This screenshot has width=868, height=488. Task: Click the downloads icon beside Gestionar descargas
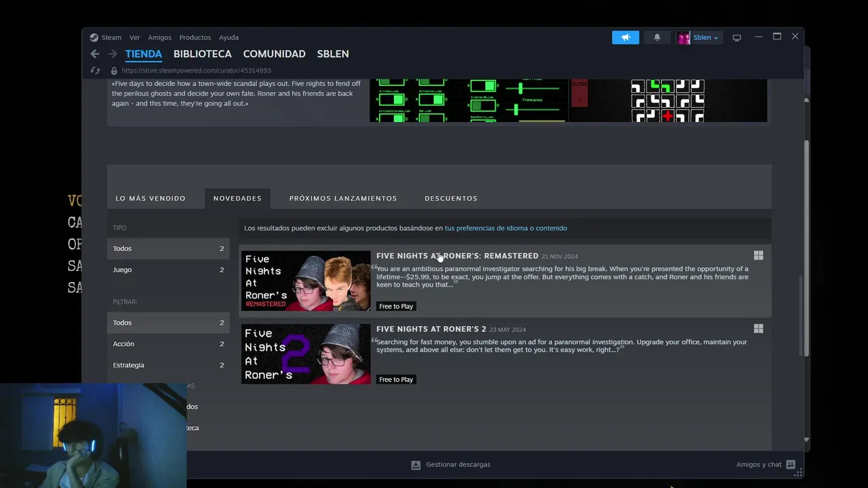coord(416,465)
